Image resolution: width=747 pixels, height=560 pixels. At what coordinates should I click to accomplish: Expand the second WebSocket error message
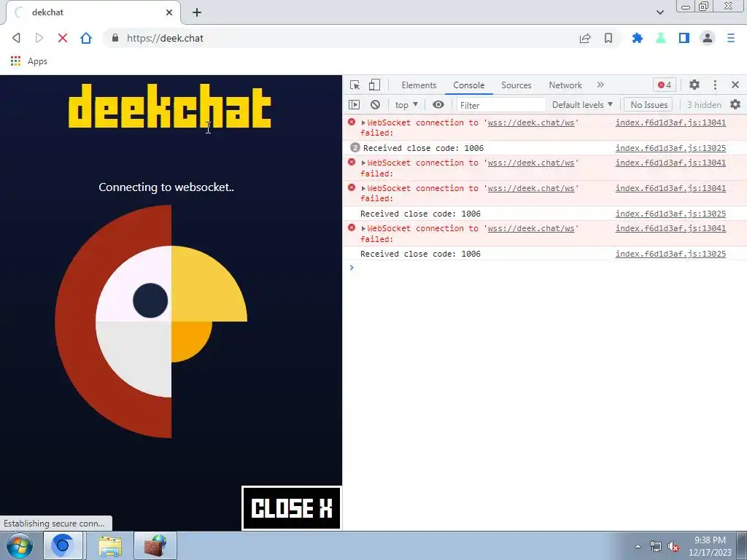[363, 163]
